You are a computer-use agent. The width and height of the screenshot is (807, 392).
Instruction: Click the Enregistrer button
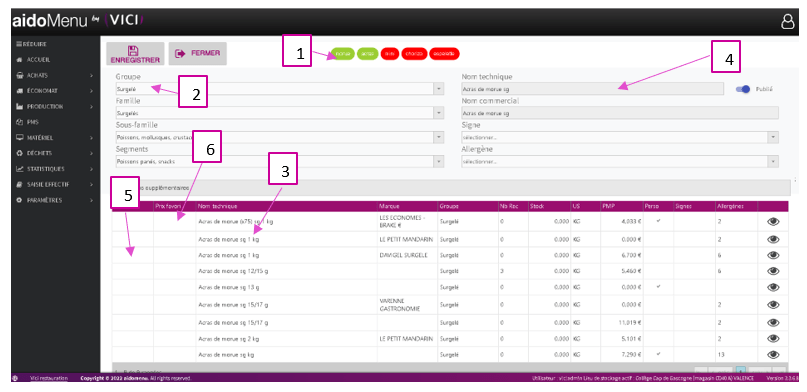135,54
